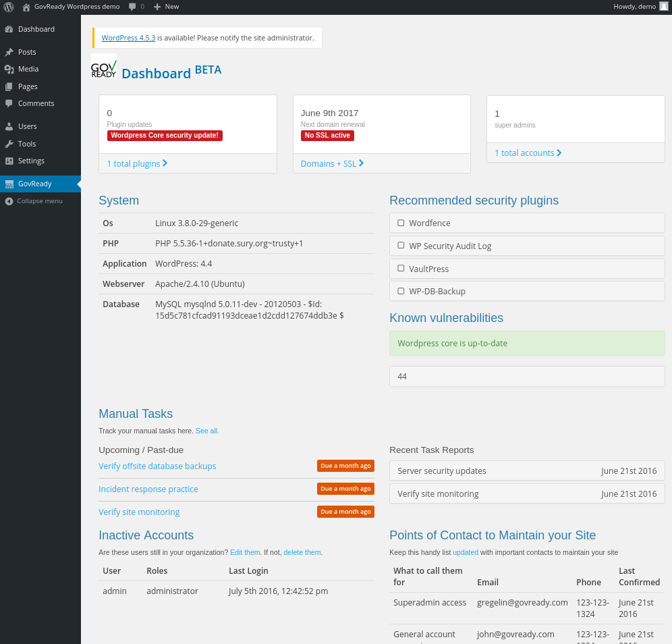This screenshot has width=672, height=644.
Task: Select the GovReady menu item
Action: (x=40, y=184)
